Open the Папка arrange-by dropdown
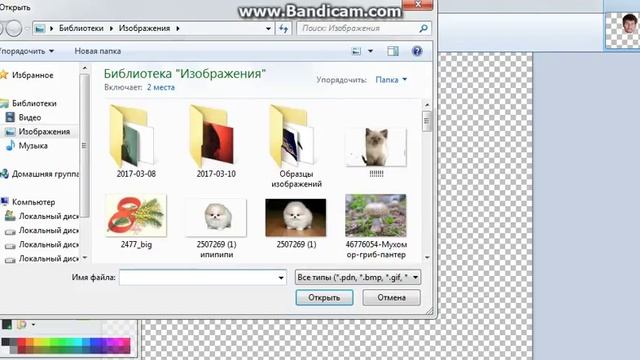Screen dimensions: 640x360 pyautogui.click(x=391, y=80)
